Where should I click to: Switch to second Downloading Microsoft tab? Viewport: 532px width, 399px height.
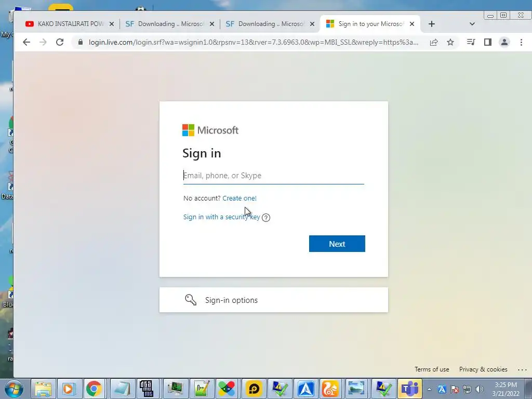[271, 24]
